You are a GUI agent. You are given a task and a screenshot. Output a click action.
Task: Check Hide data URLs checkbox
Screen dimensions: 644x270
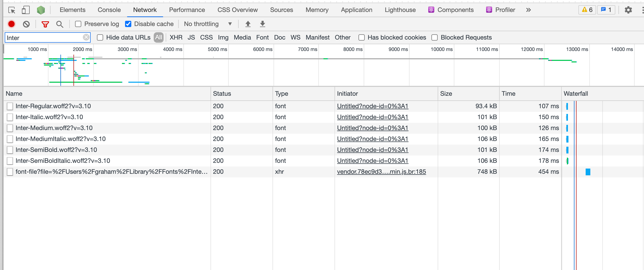coord(100,37)
